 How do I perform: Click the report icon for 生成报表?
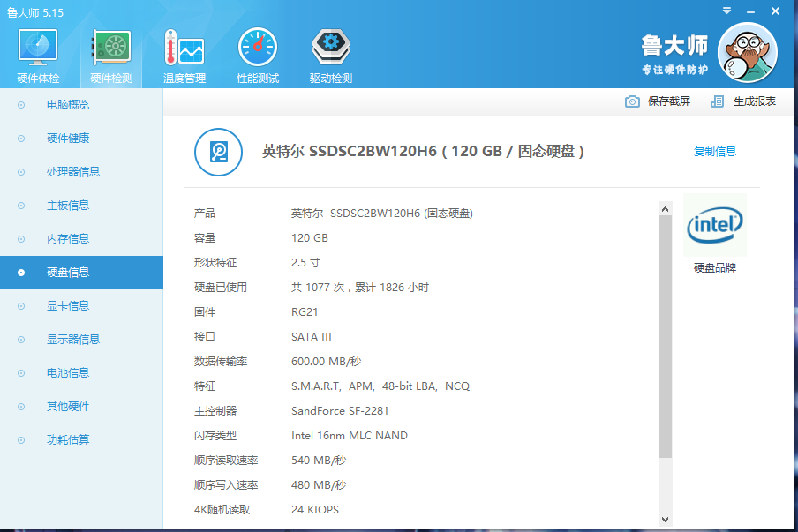click(x=717, y=101)
